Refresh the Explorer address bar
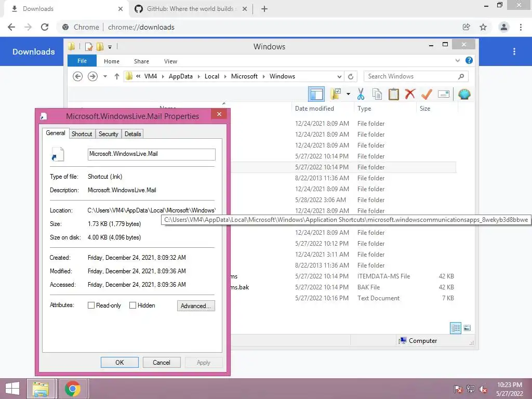The height and width of the screenshot is (399, 532). click(351, 76)
